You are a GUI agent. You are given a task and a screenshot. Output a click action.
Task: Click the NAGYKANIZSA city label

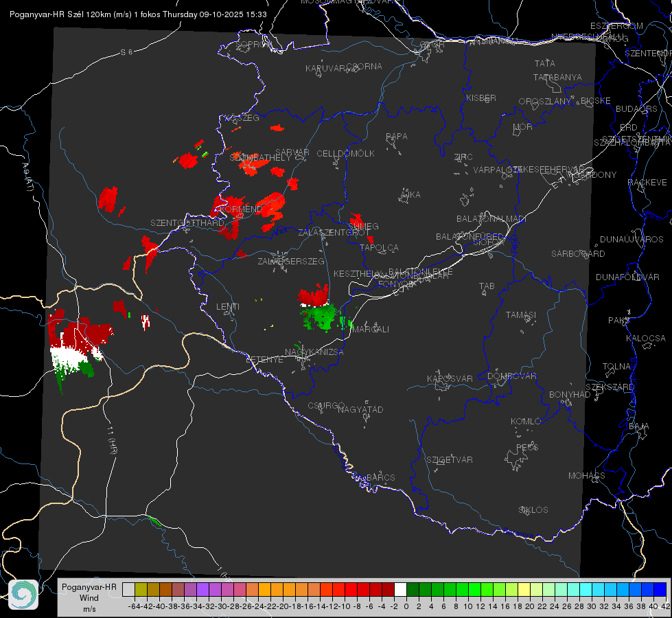pos(314,352)
